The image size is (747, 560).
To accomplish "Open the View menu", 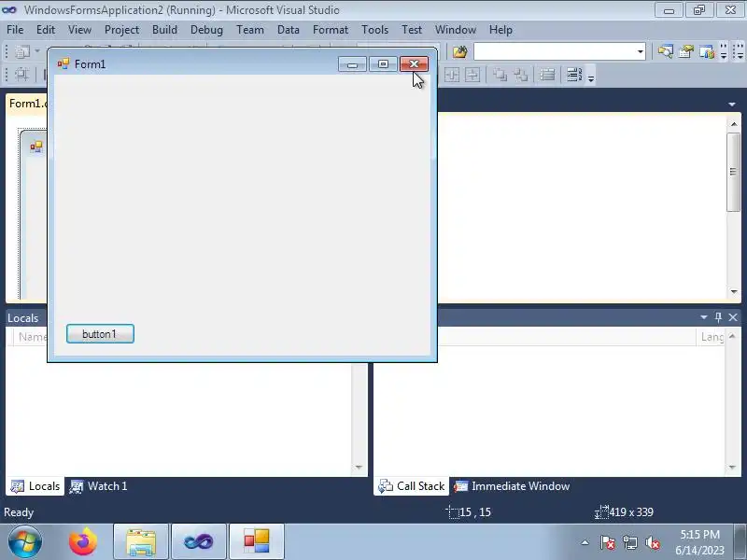I will (x=79, y=30).
